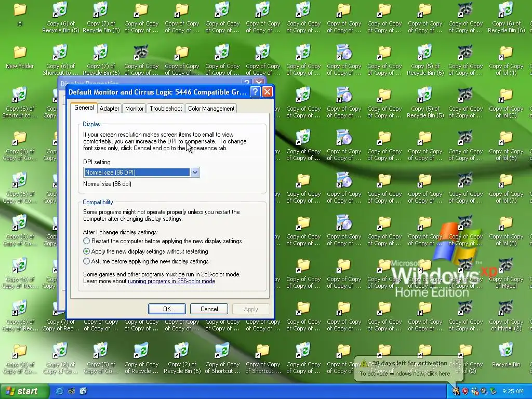532x399 pixels.
Task: Select Copy of Copy of lol (6) folder
Action: point(506,145)
